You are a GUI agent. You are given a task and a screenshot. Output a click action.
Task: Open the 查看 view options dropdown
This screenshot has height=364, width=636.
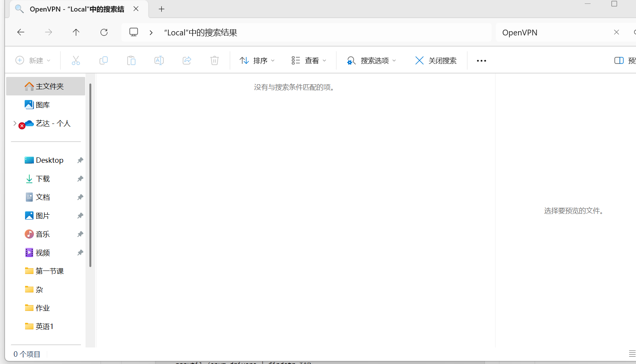(x=309, y=60)
